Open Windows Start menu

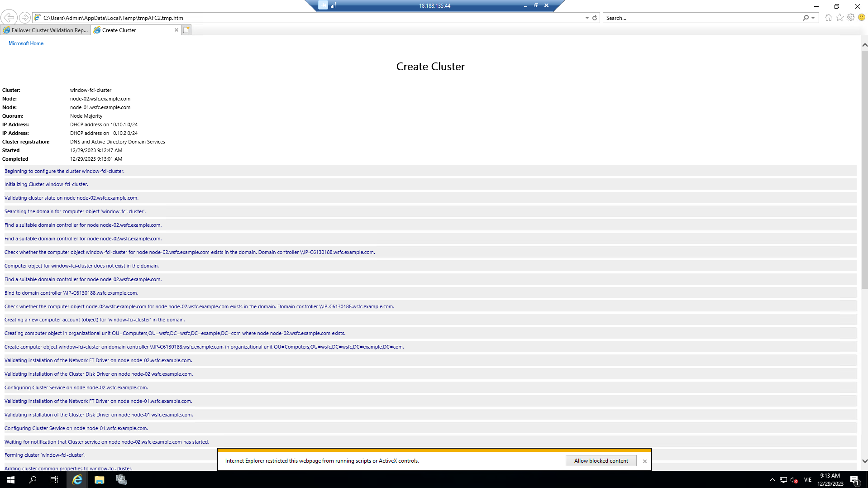click(x=11, y=480)
